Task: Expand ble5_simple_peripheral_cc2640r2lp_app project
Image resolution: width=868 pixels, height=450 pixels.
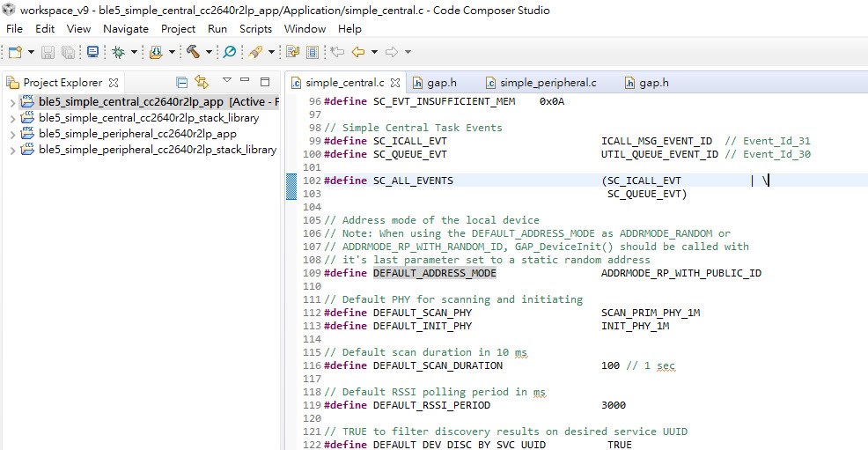Action: [12, 134]
